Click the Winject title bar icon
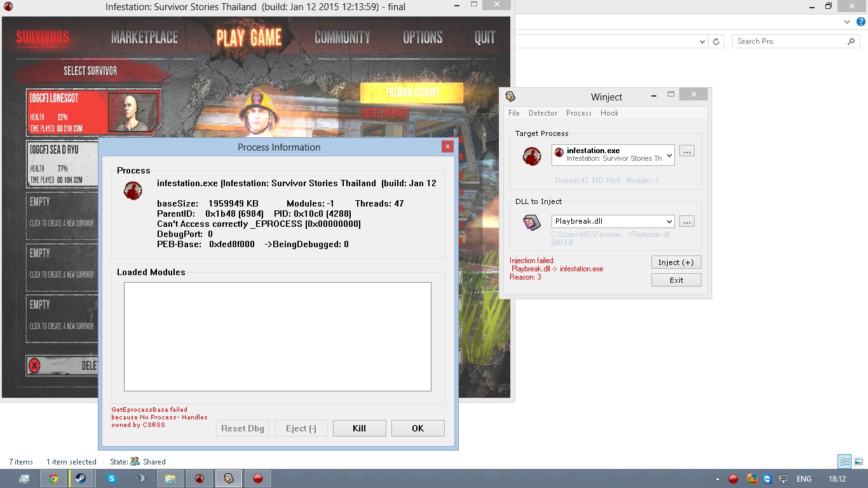Screen dimensions: 868x488 tap(510, 97)
